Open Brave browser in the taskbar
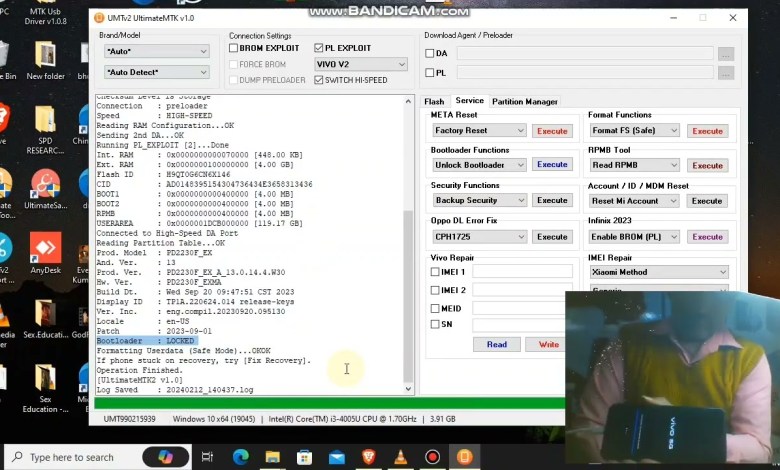 coord(369,457)
